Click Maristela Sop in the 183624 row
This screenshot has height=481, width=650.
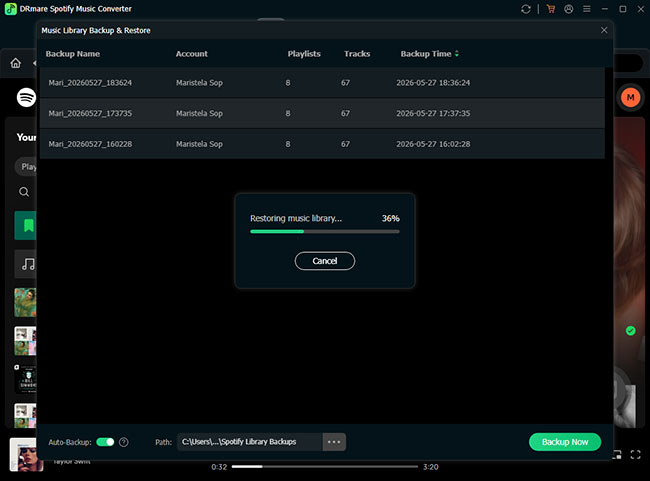[x=199, y=83]
